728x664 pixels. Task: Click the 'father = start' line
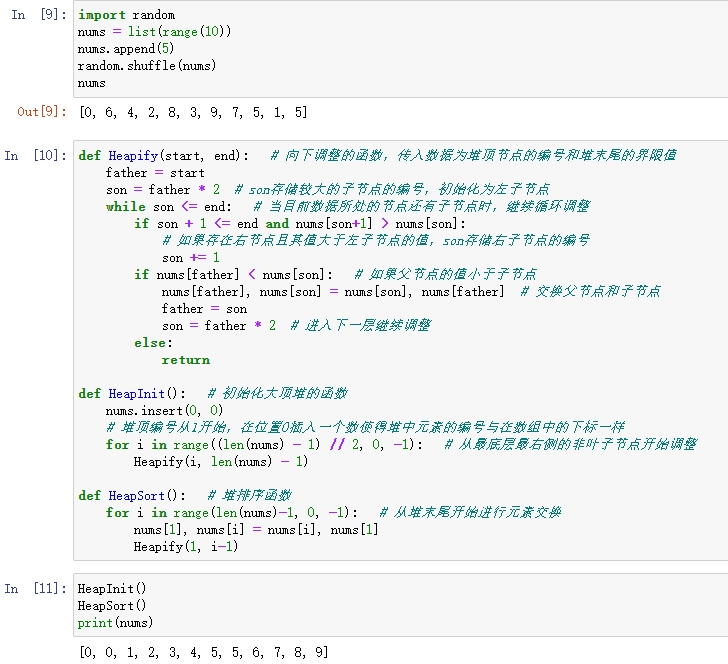click(x=155, y=173)
